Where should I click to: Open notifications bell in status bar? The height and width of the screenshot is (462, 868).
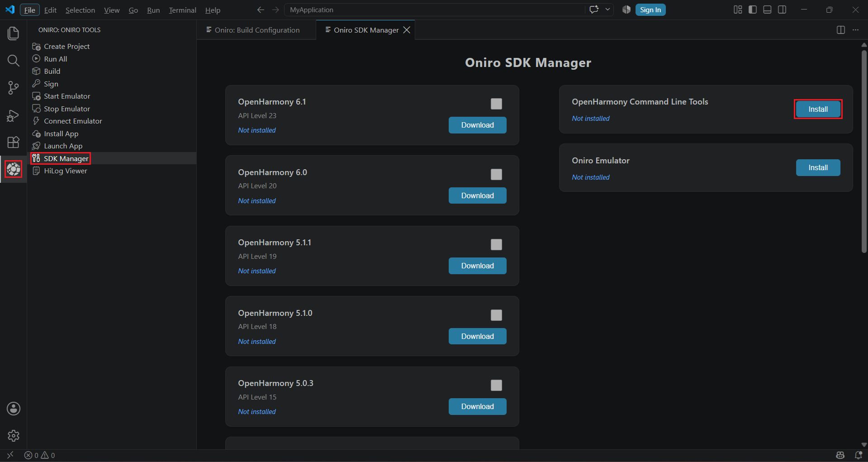point(858,455)
